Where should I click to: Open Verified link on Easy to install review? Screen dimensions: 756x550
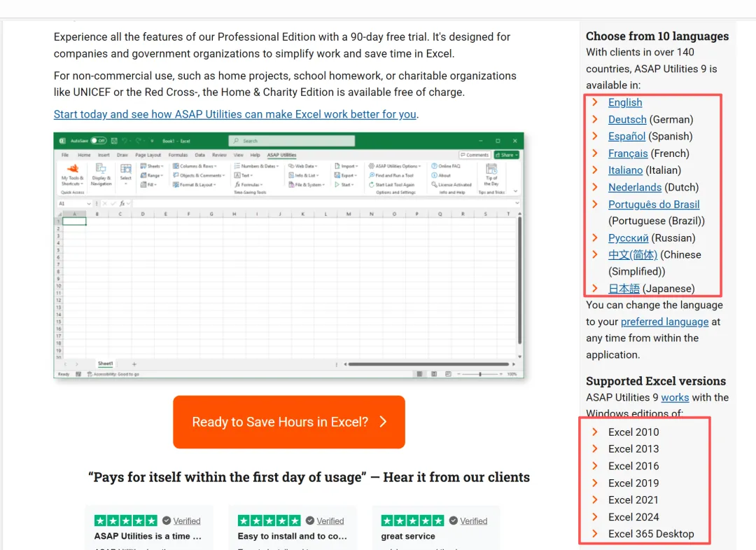click(x=330, y=521)
